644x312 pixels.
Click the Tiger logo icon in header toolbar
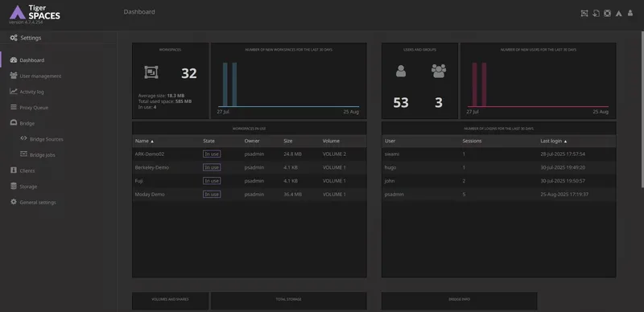(618, 14)
